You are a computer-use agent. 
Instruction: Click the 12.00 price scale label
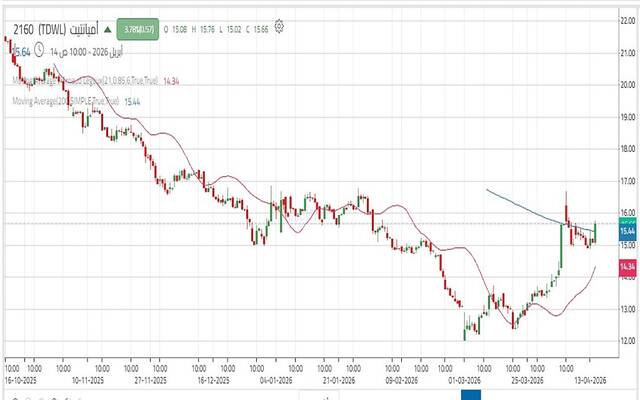pos(627,341)
